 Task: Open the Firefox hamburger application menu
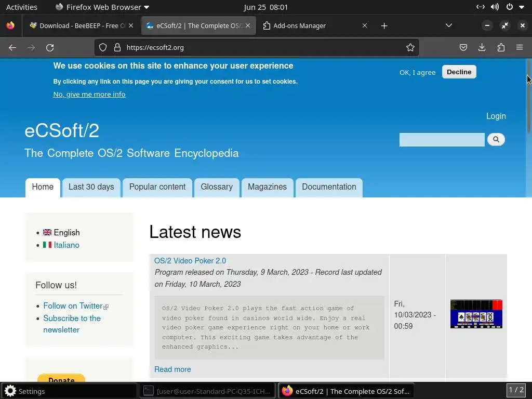pos(520,47)
